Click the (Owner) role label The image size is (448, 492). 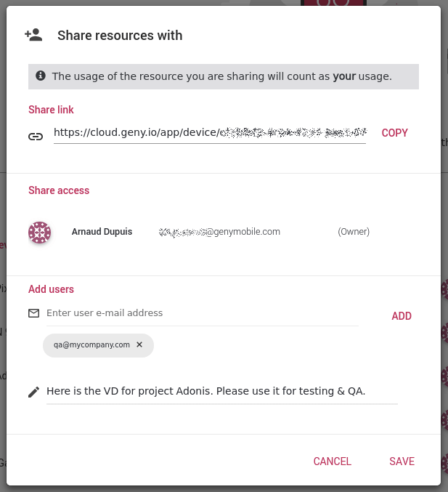pyautogui.click(x=354, y=232)
